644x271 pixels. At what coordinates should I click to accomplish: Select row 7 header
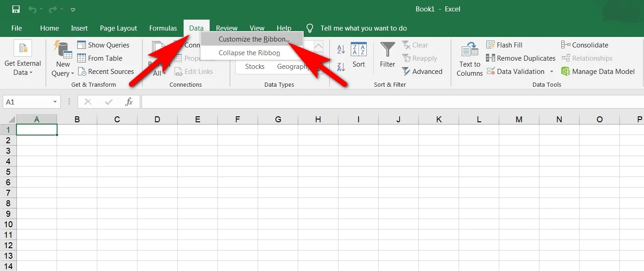coord(8,193)
